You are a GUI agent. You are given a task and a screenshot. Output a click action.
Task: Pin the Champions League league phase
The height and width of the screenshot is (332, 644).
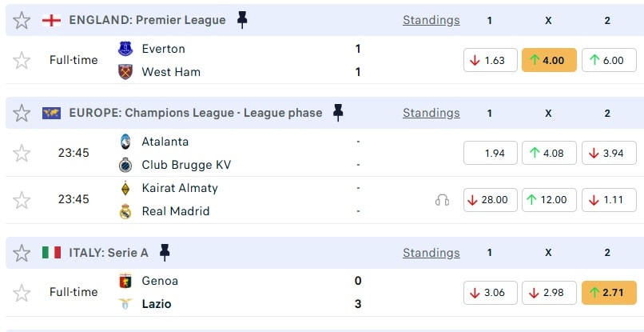(x=338, y=113)
